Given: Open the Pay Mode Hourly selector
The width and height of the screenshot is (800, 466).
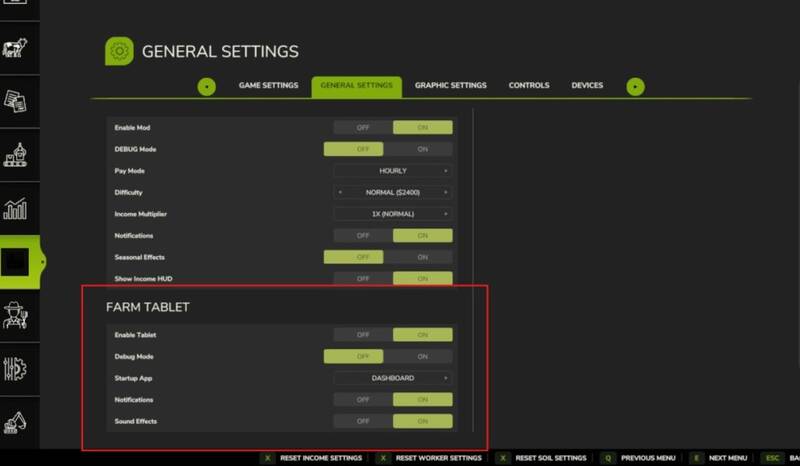Looking at the screenshot, I should (392, 171).
